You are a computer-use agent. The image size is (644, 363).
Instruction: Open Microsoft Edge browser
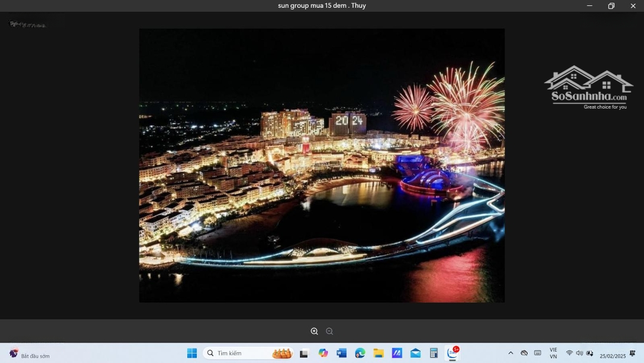pyautogui.click(x=360, y=353)
